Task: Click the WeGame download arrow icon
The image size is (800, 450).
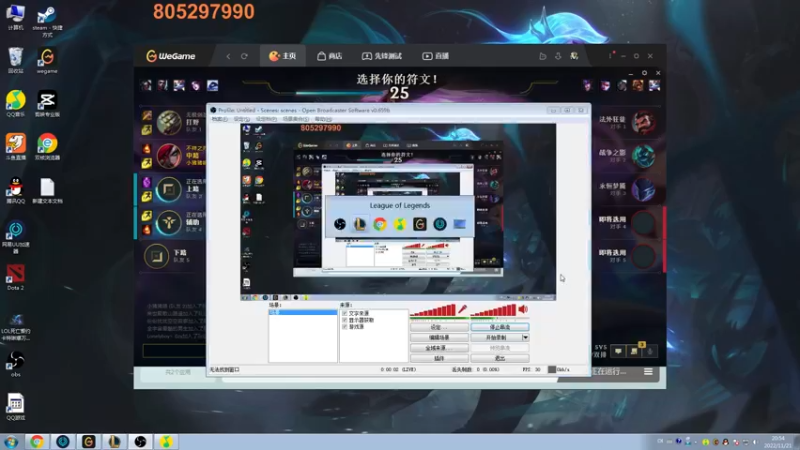Action: pos(558,56)
